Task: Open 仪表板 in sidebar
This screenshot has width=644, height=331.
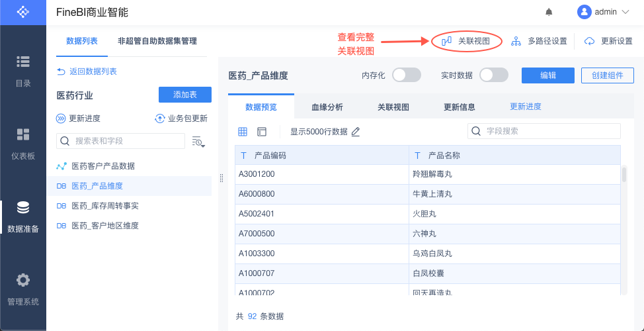Action: click(23, 144)
